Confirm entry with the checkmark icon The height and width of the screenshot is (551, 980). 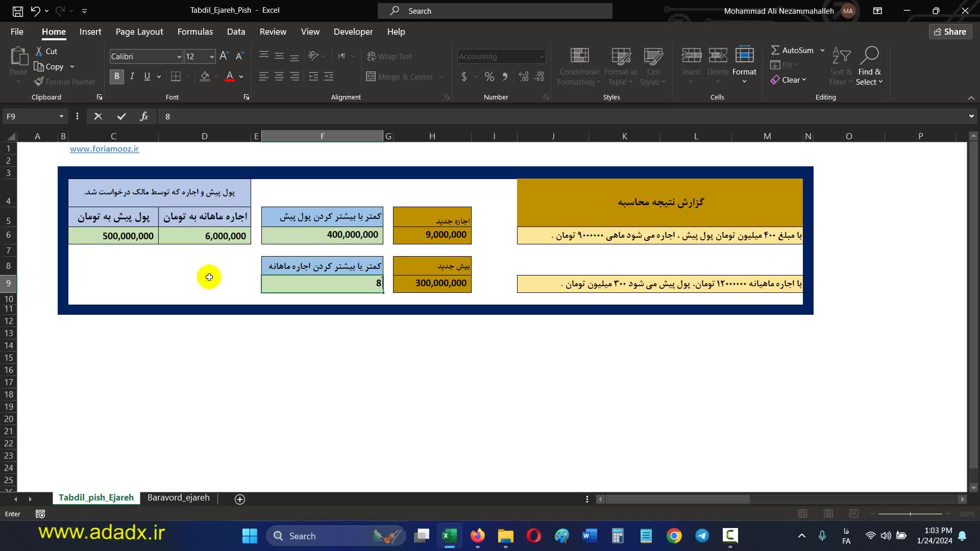(x=121, y=116)
